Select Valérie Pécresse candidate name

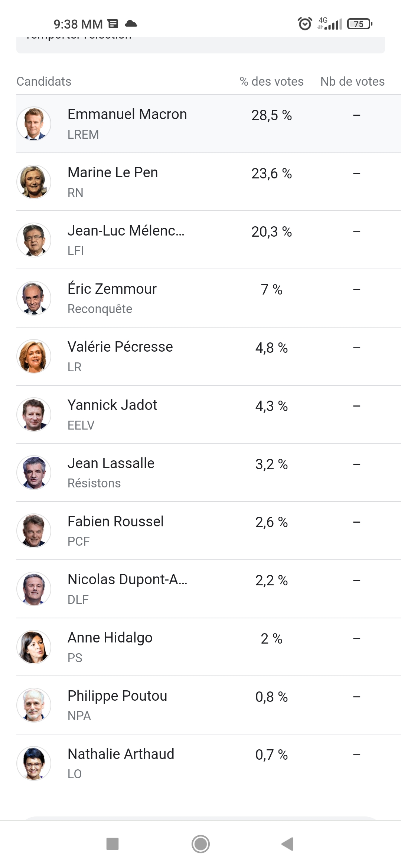[120, 347]
